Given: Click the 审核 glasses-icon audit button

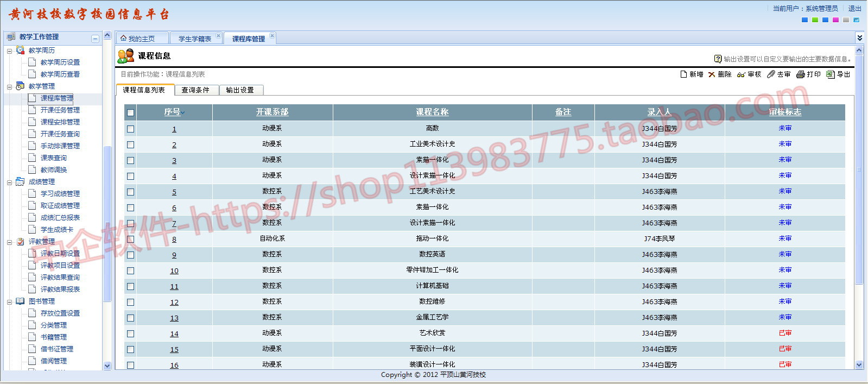Looking at the screenshot, I should tap(749, 74).
